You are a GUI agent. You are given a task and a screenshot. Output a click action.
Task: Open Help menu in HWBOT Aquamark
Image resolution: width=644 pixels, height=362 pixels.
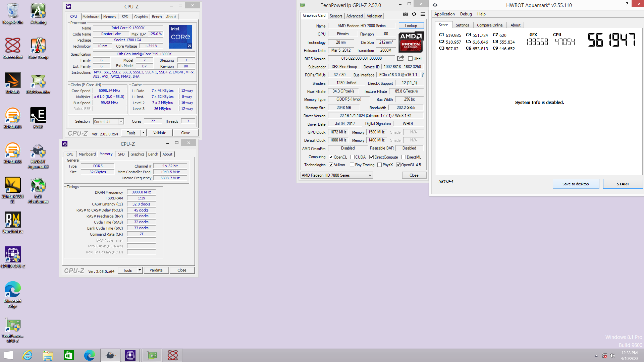(481, 14)
